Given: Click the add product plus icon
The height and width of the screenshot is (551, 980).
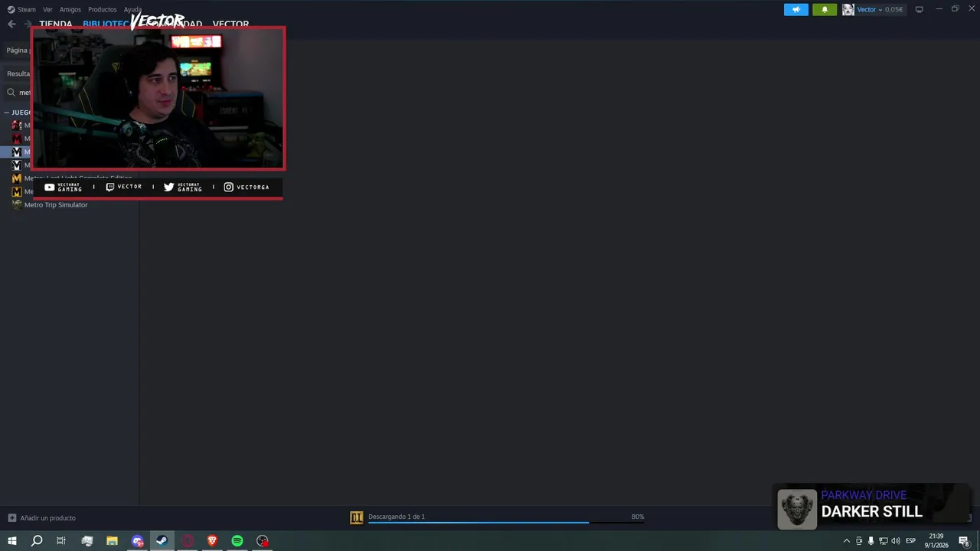Looking at the screenshot, I should point(11,518).
